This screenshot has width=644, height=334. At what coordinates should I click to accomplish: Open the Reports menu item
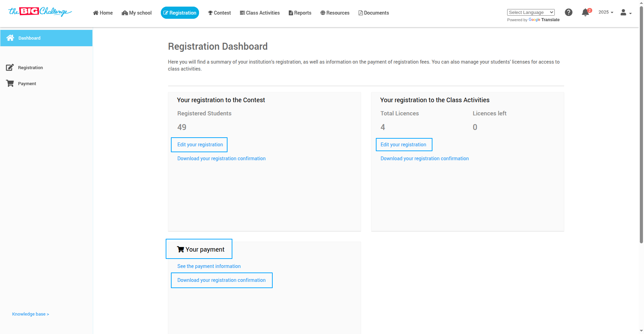(300, 13)
